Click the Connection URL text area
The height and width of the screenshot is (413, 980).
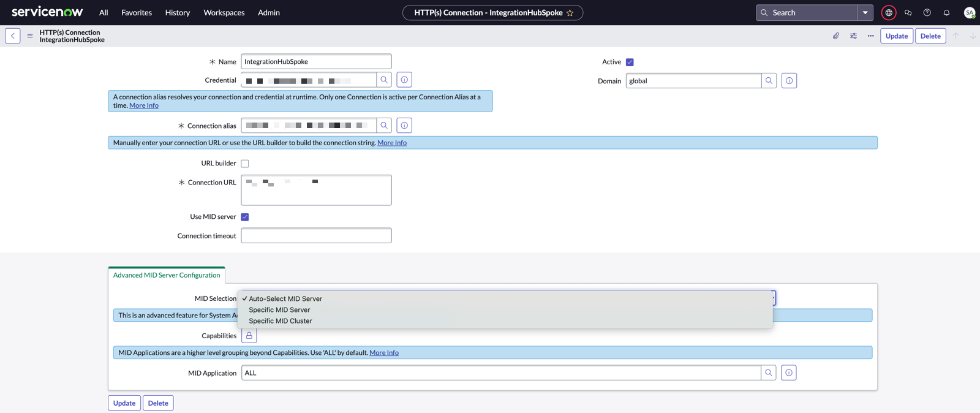[316, 190]
